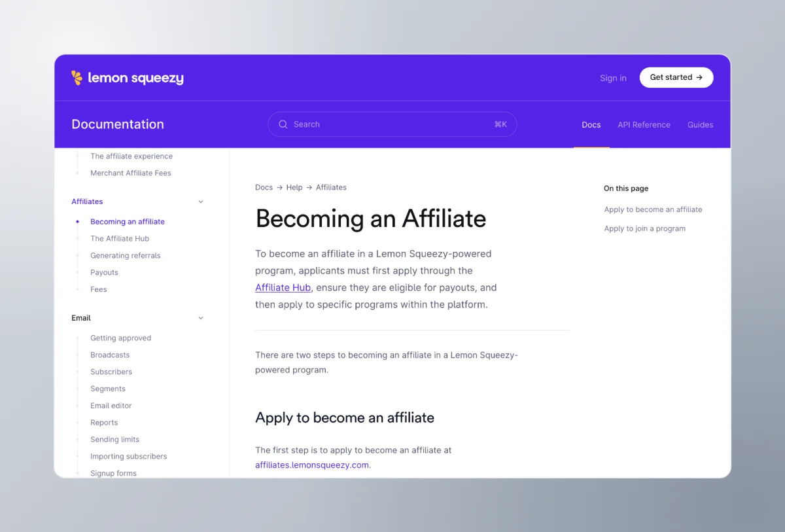Open 'Getting approved' sidebar page
This screenshot has width=785, height=532.
click(121, 338)
